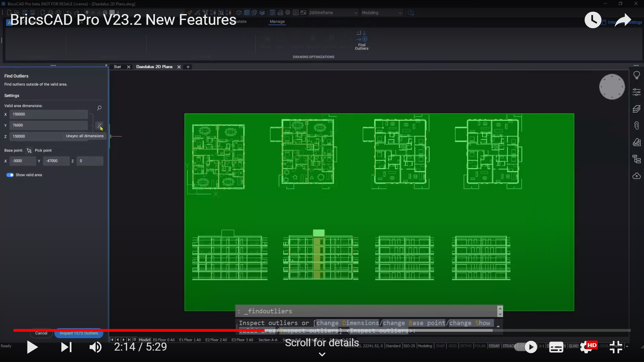644x362 pixels.
Task: Switch to the Model layout tab
Action: [145, 340]
